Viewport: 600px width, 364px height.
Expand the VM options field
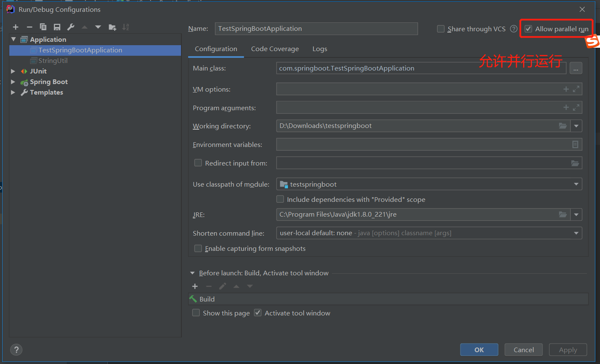pyautogui.click(x=575, y=89)
